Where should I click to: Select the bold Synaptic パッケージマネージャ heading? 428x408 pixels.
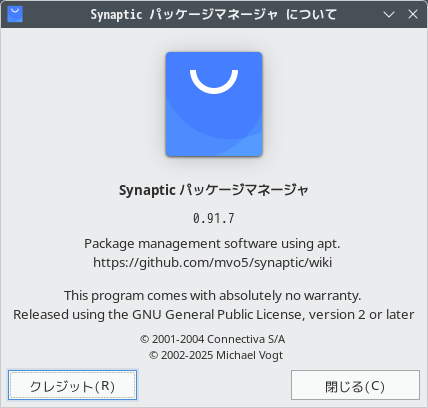click(x=214, y=190)
